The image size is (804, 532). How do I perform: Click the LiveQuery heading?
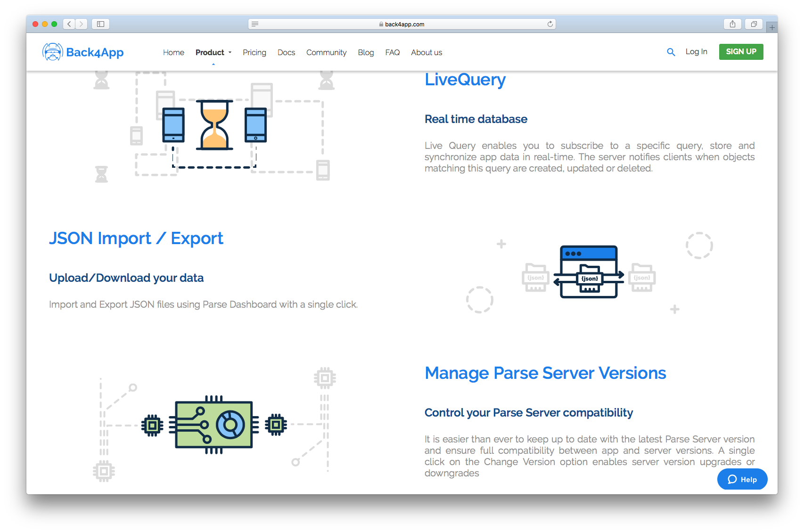point(465,80)
